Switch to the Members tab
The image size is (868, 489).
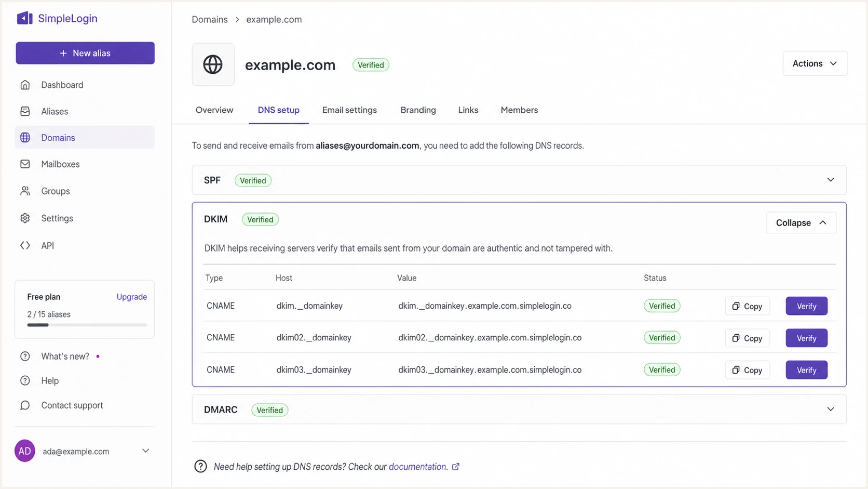pyautogui.click(x=519, y=110)
